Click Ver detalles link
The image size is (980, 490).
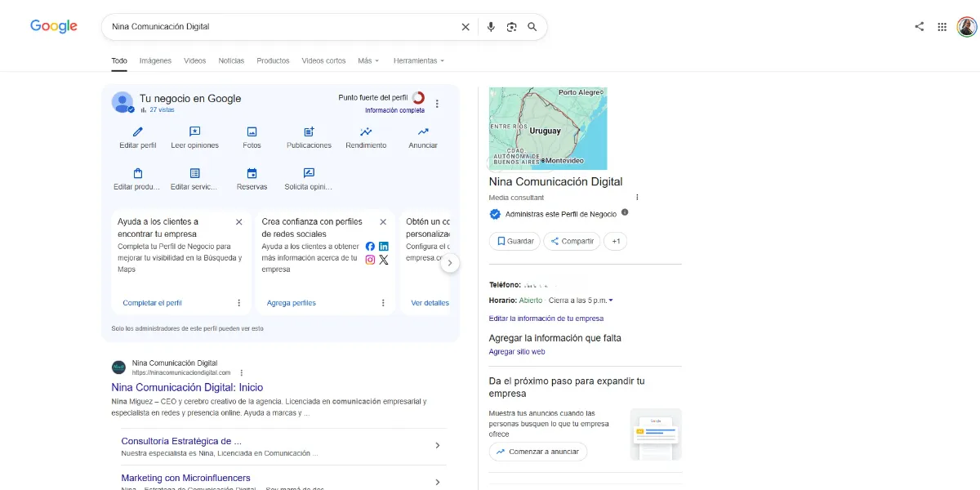click(430, 303)
